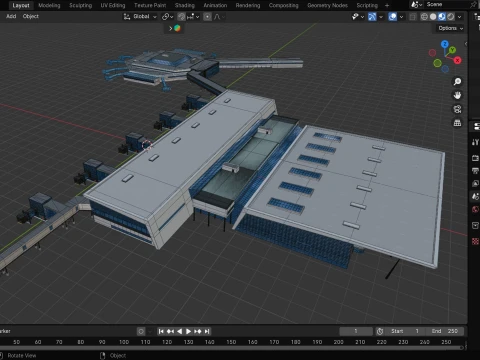Open the Object menu in viewport header
Image resolution: width=480 pixels, height=360 pixels.
[x=31, y=16]
